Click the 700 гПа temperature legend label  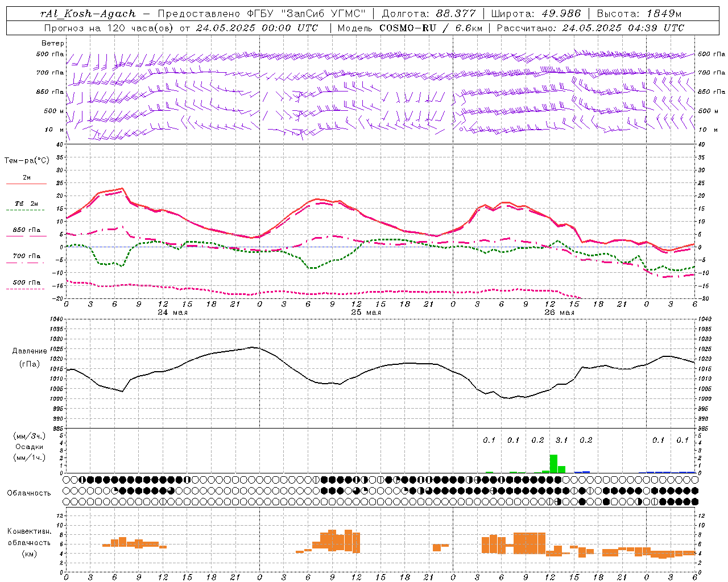[x=27, y=256]
